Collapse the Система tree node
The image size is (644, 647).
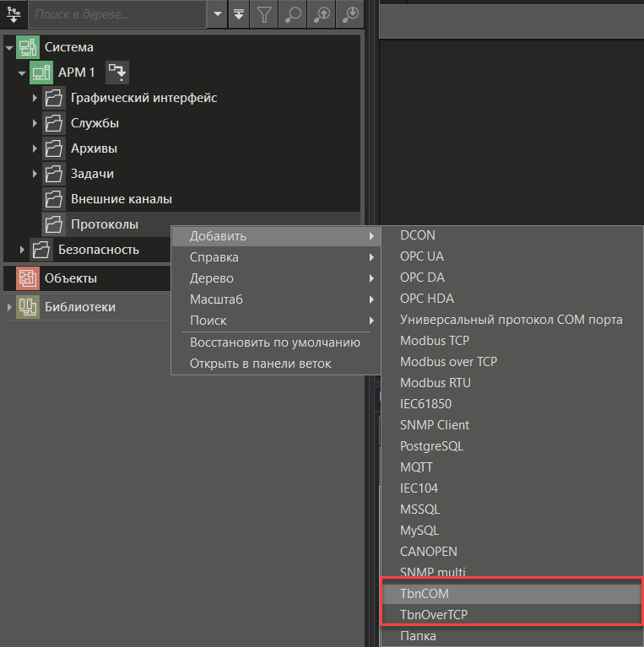coord(8,48)
